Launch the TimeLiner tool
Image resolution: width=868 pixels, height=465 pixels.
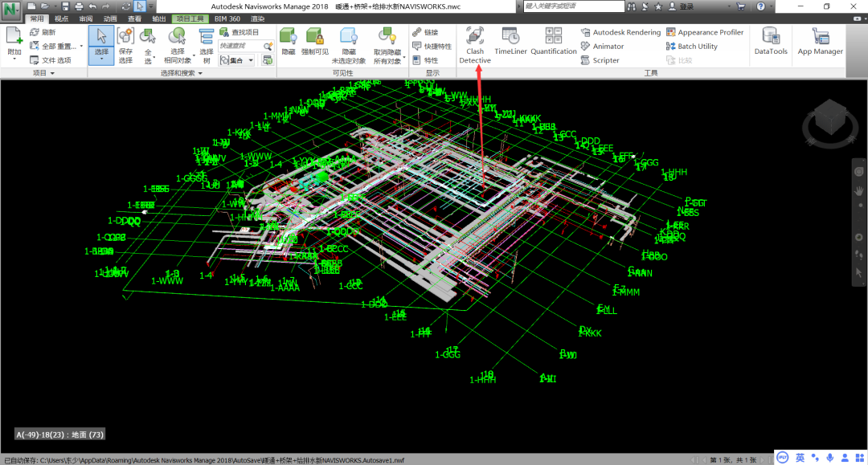click(x=510, y=42)
